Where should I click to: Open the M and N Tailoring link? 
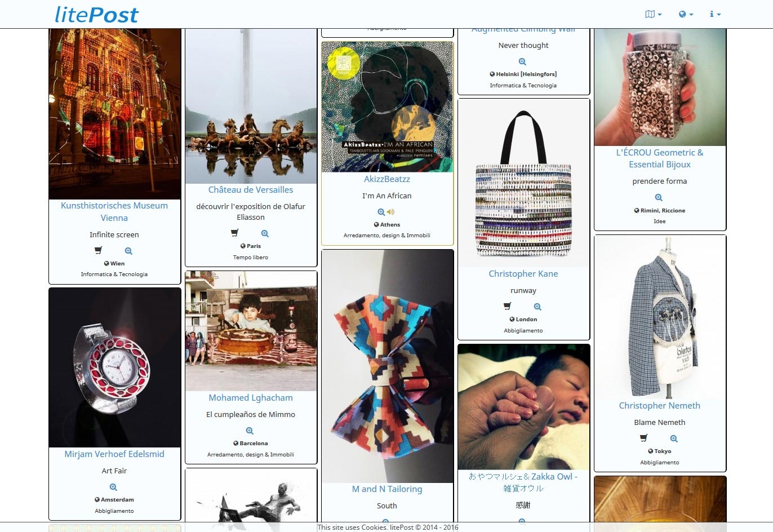click(387, 489)
